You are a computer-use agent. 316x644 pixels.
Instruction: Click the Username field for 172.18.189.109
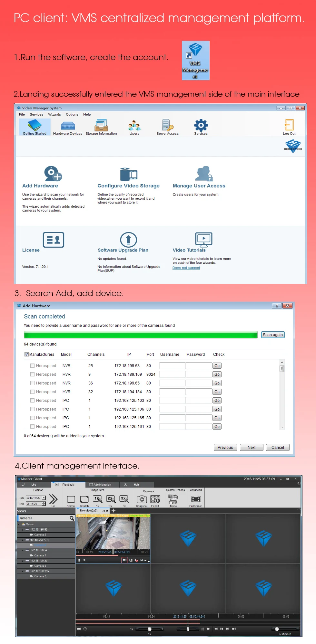point(173,374)
